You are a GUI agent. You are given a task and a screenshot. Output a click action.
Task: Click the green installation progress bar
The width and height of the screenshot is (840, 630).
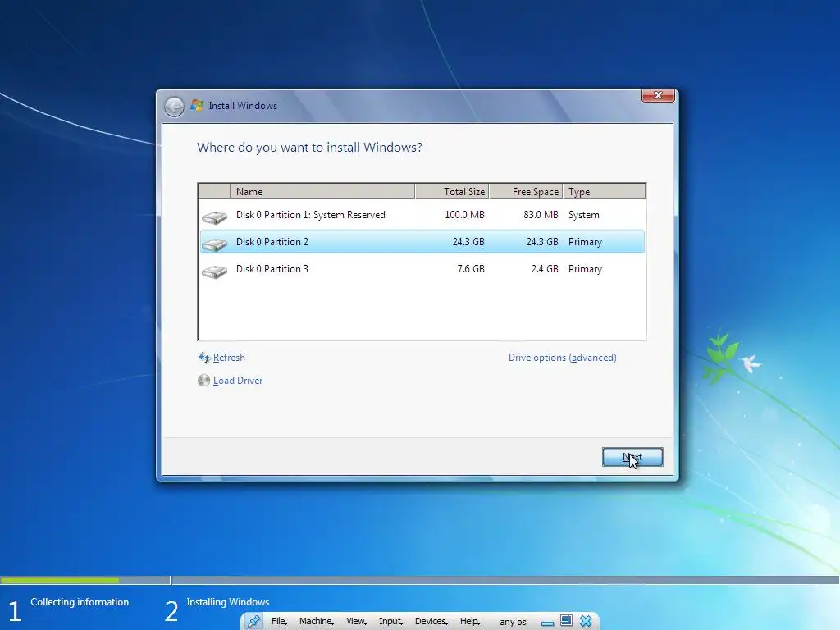click(x=59, y=580)
